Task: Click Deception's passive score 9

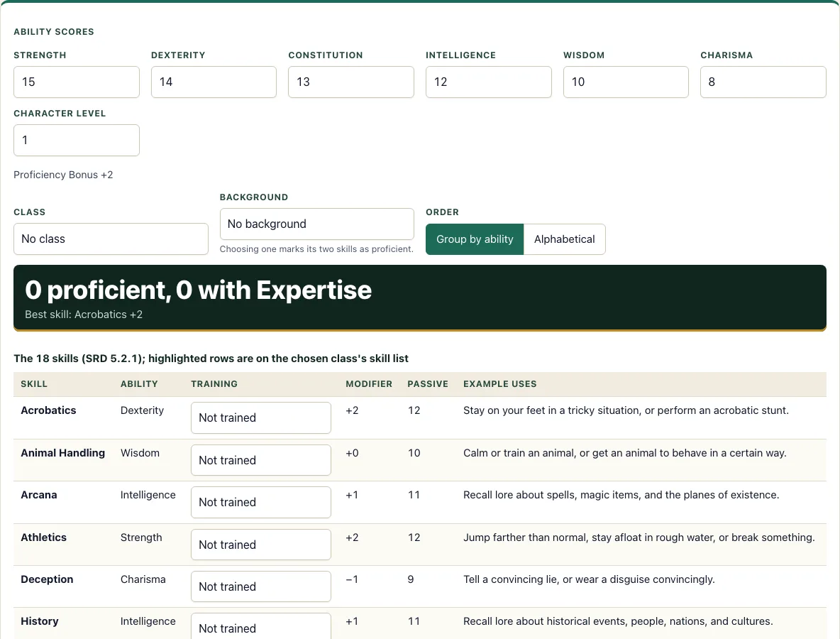Action: [411, 579]
